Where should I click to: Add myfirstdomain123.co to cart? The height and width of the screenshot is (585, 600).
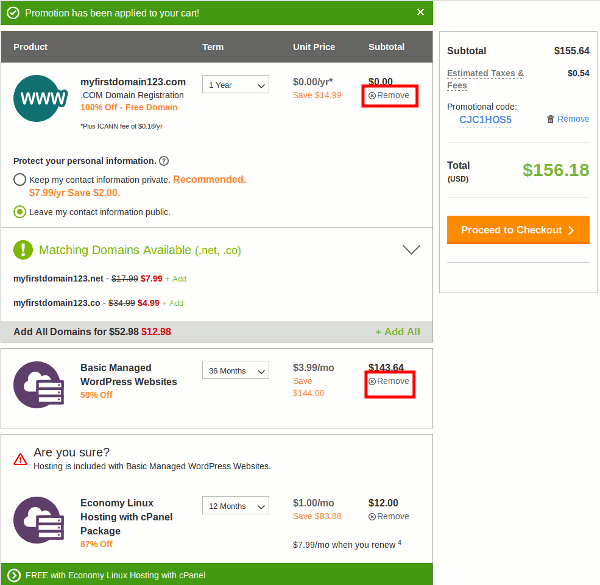[x=173, y=303]
